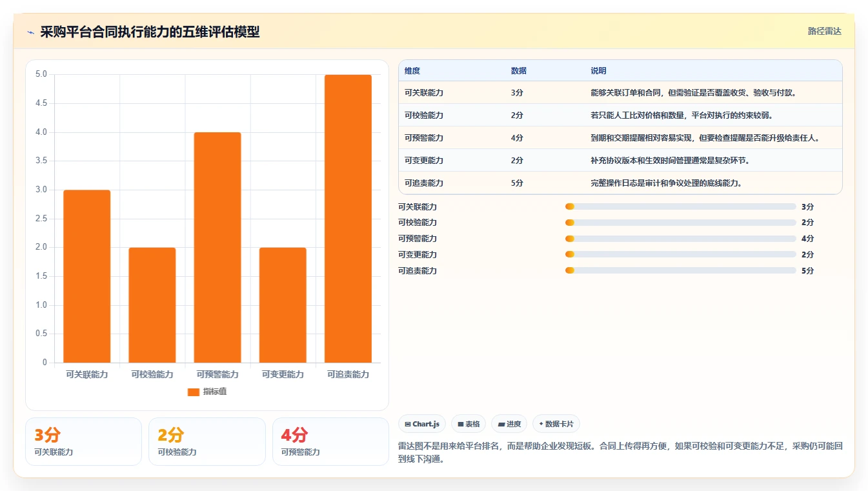Click the 可变更能力 progress bar
The width and height of the screenshot is (868, 491).
pos(680,255)
